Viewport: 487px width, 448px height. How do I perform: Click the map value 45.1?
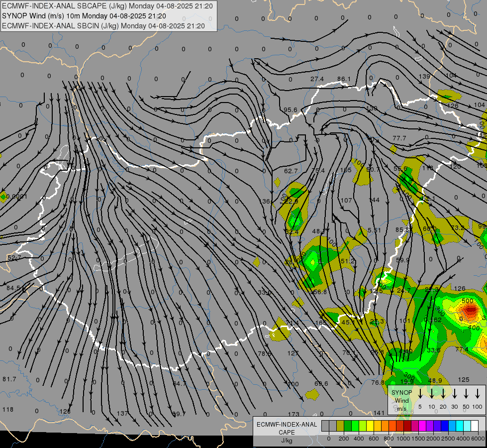348,323
